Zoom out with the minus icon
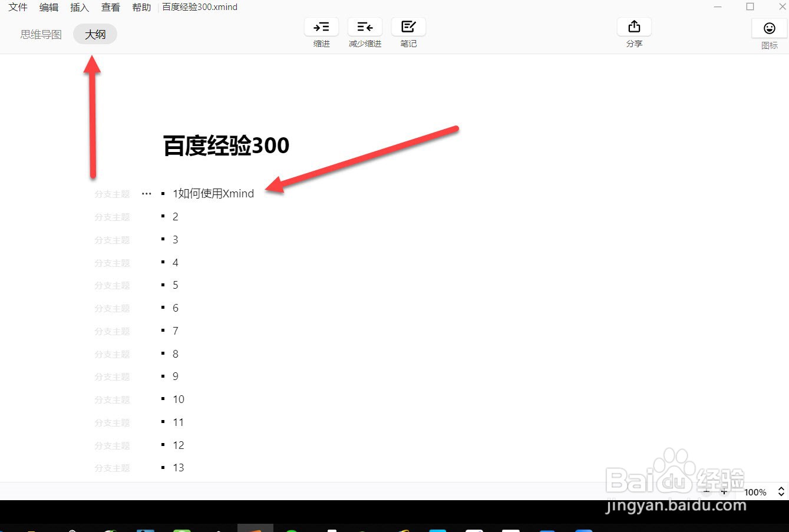The width and height of the screenshot is (789, 532). 706,491
